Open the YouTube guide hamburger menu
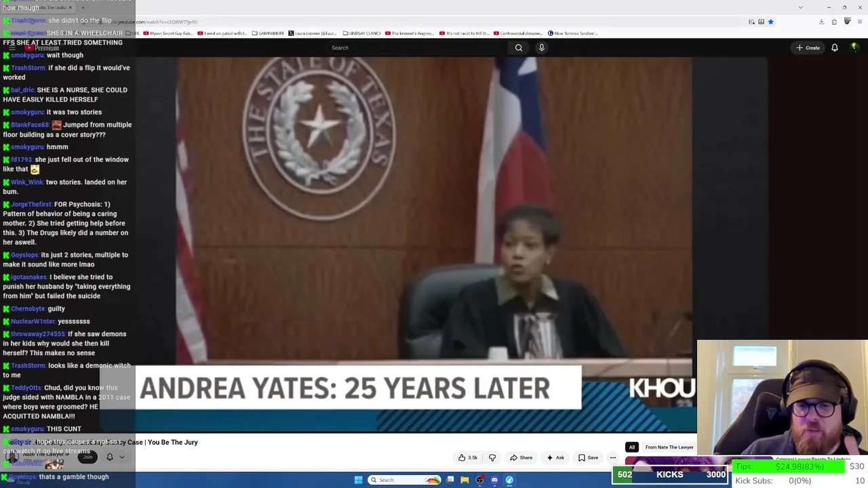 12,47
